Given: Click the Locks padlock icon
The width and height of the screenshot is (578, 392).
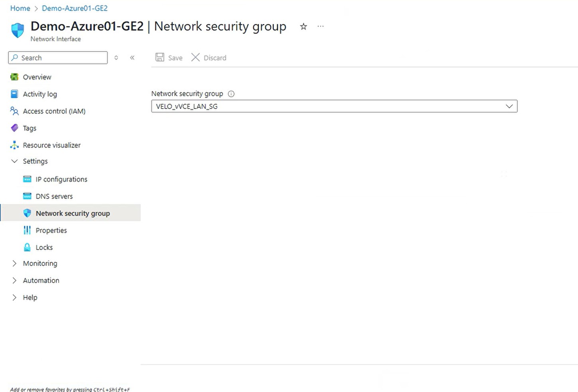Looking at the screenshot, I should click(x=27, y=247).
